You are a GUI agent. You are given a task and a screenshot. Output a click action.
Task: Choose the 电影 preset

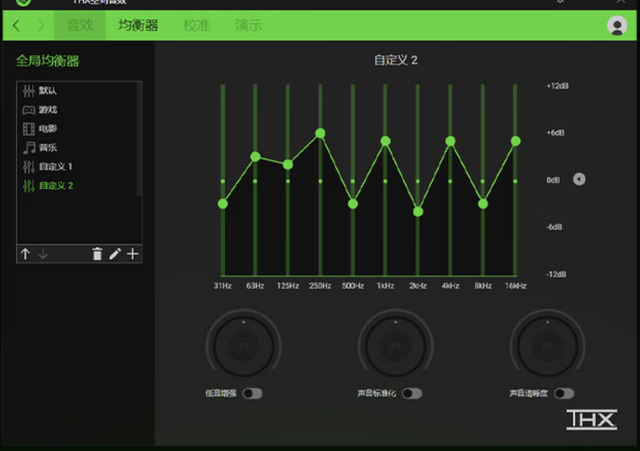(x=48, y=129)
